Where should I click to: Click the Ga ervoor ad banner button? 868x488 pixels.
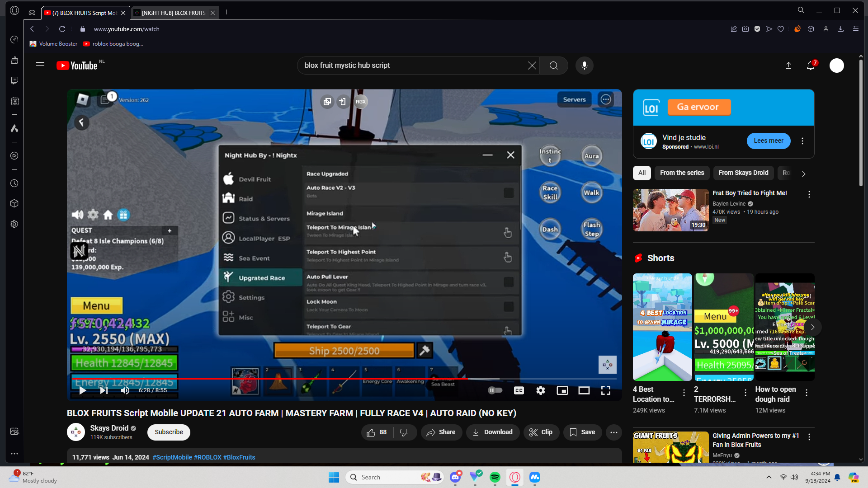pyautogui.click(x=699, y=107)
